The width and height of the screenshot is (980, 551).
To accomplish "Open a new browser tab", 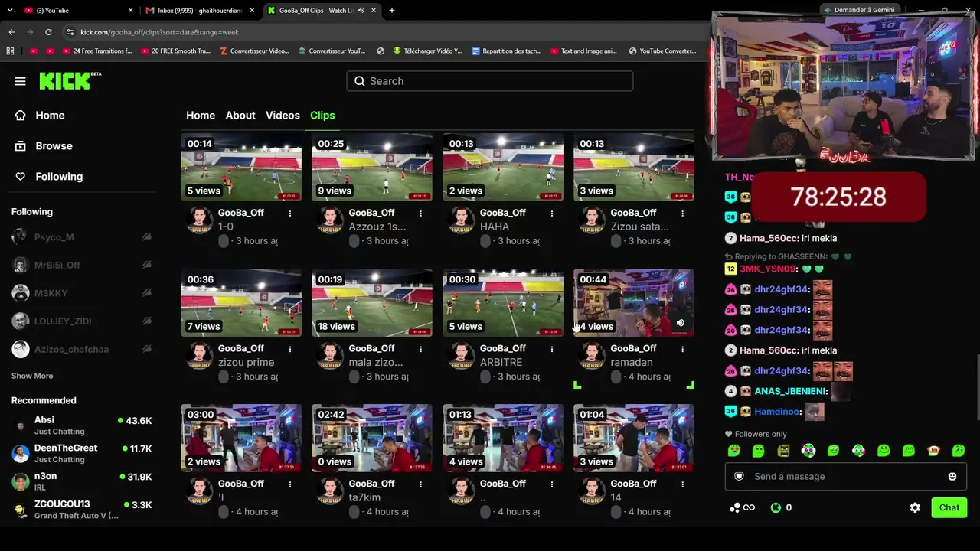I will click(391, 11).
